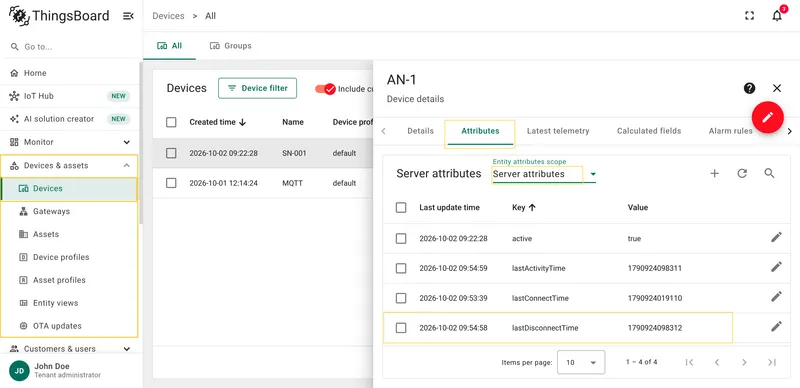Check the SN-001 device row
Screen dimensions: 800x388
pos(171,153)
